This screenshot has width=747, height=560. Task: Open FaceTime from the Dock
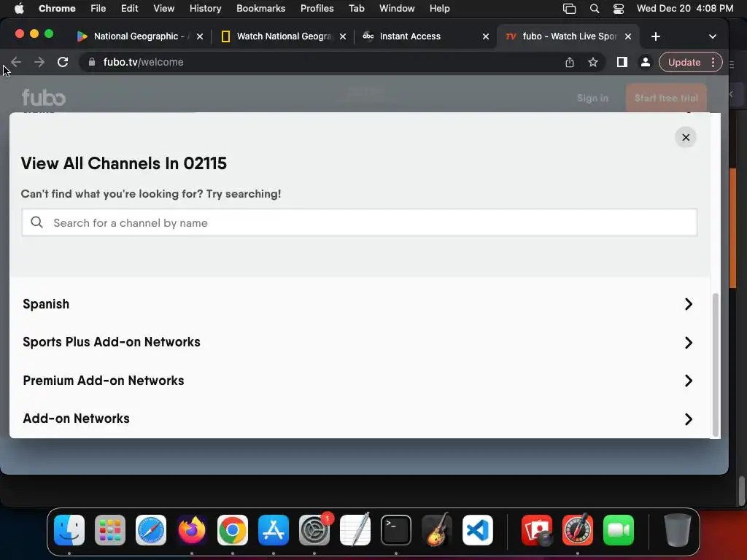619,530
